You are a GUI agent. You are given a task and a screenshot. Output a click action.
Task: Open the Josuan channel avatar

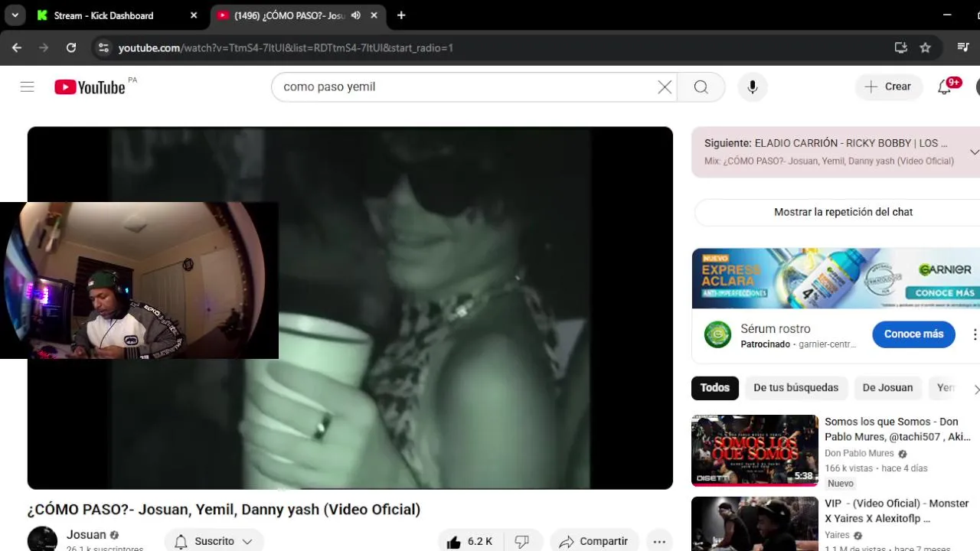(42, 540)
